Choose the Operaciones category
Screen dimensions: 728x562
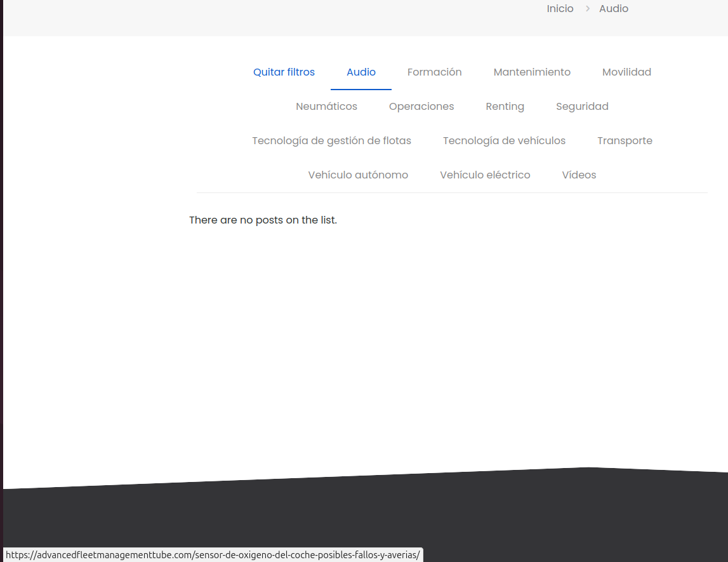[421, 107]
